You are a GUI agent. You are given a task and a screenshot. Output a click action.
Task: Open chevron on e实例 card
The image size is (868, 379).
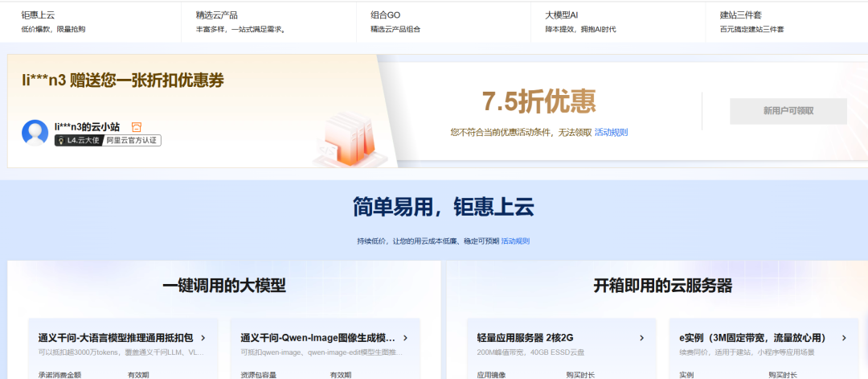point(844,338)
